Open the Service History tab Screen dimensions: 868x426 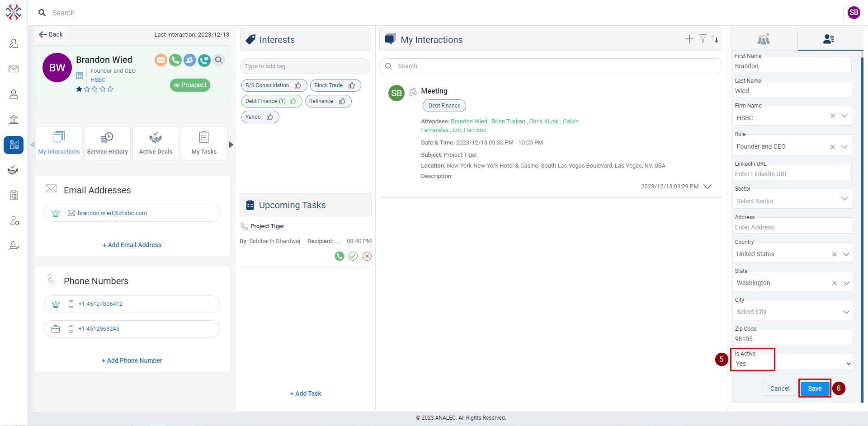(x=108, y=143)
